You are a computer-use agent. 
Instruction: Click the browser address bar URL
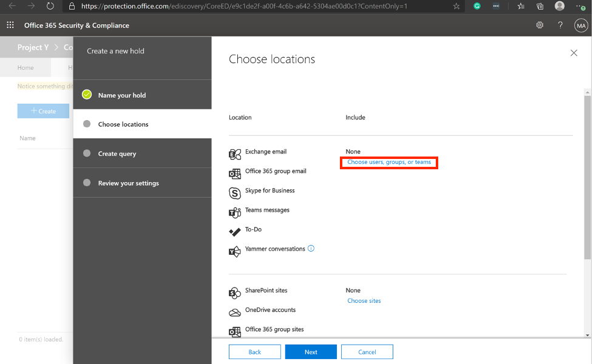coord(245,6)
